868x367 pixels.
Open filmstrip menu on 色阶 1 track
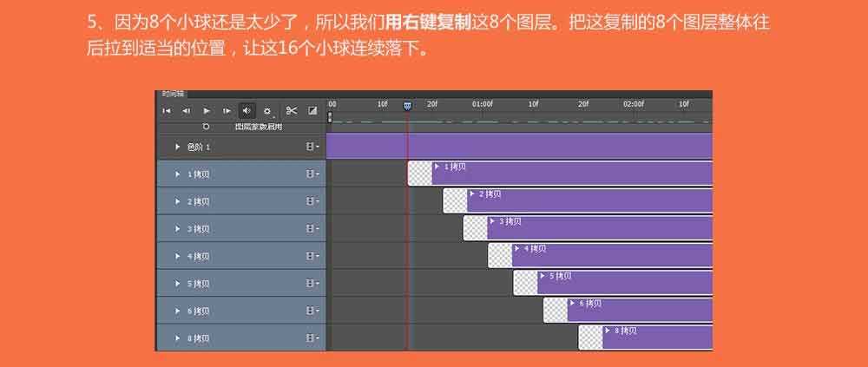pos(311,147)
